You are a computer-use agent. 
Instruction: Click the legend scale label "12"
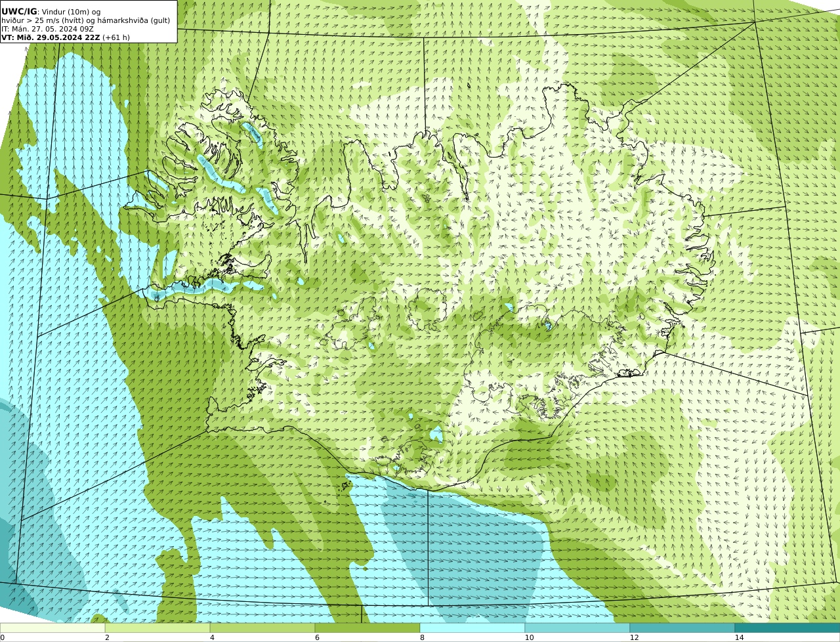click(634, 637)
